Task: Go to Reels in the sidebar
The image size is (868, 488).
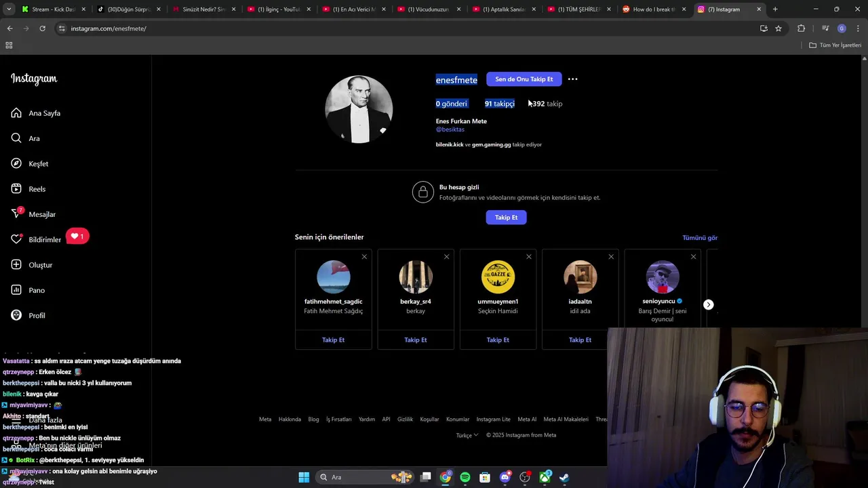Action: pyautogui.click(x=28, y=189)
